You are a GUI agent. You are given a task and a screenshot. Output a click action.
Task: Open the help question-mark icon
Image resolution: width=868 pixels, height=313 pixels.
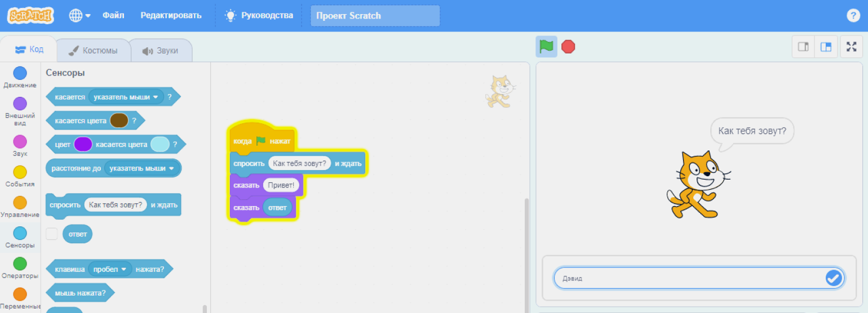tap(853, 16)
